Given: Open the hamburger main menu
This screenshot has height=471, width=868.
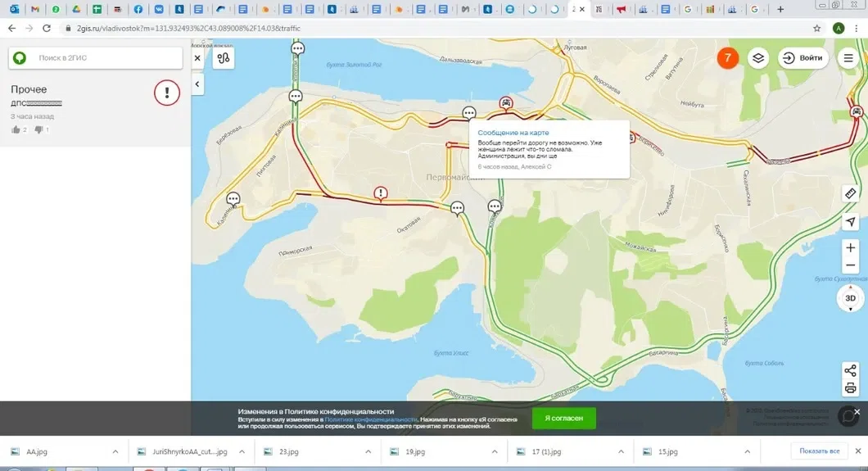Looking at the screenshot, I should [848, 58].
